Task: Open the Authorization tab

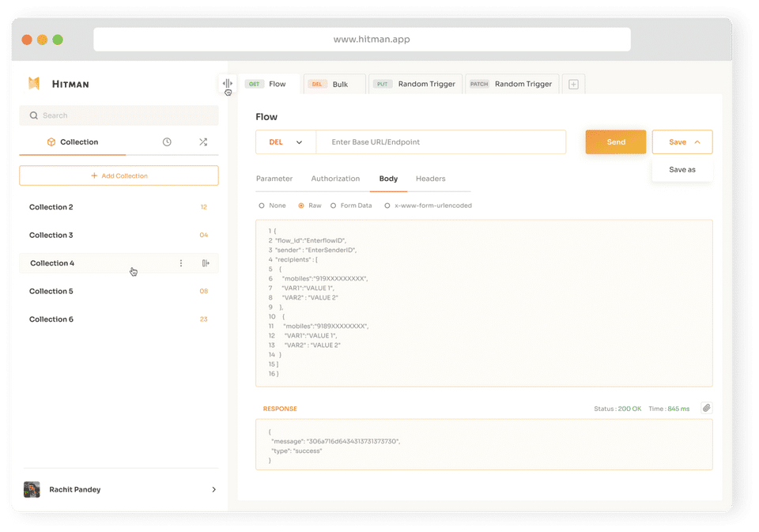Action: tap(335, 179)
